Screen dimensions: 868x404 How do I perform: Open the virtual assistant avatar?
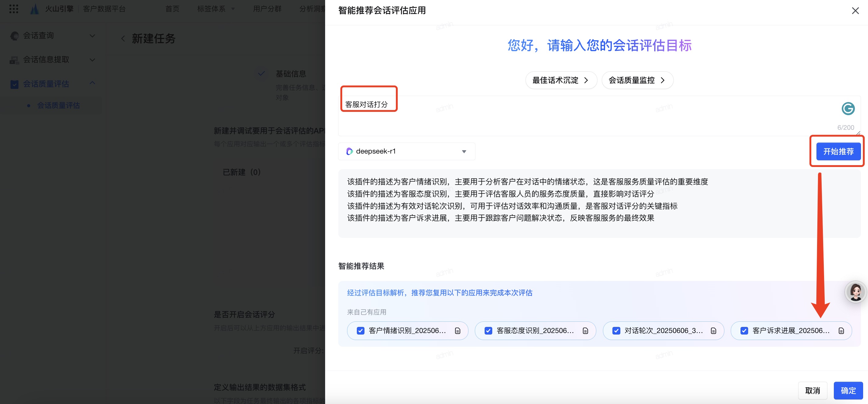pyautogui.click(x=855, y=292)
